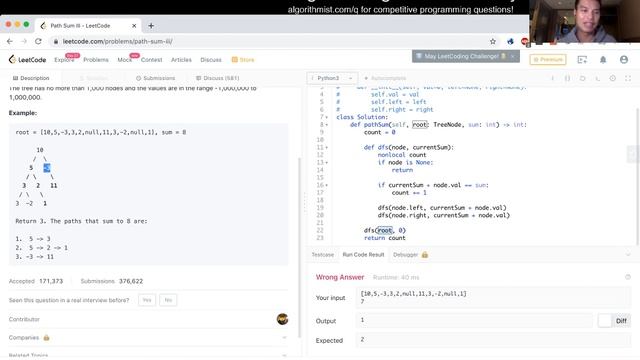The width and height of the screenshot is (640, 360).
Task: Click the LeetCode logo
Action: point(27,60)
